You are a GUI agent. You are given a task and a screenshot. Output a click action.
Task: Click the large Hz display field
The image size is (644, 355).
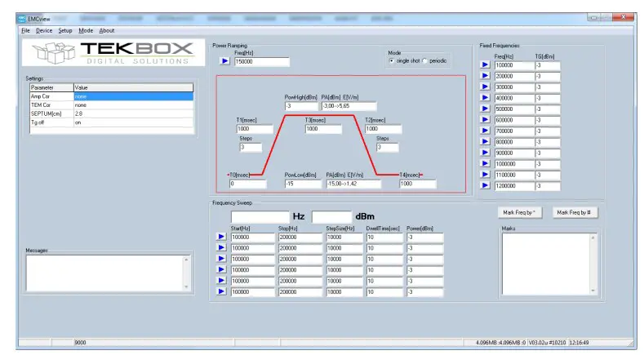pos(260,216)
